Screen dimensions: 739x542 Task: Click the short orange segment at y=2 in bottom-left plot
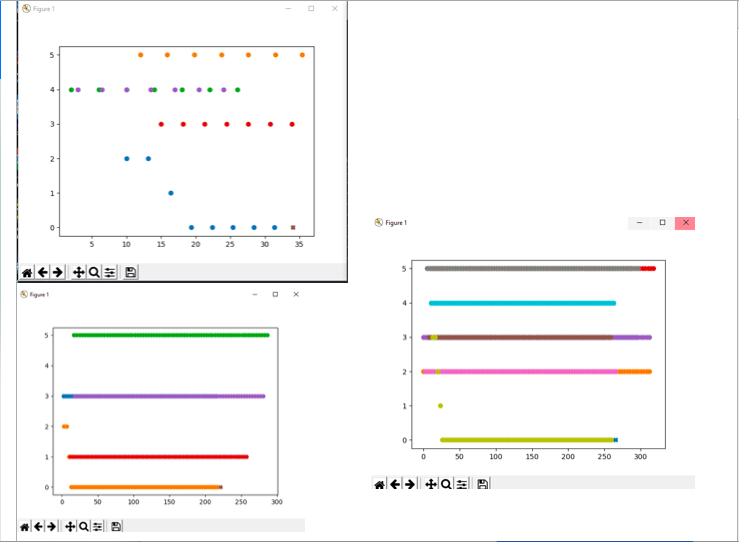66,427
